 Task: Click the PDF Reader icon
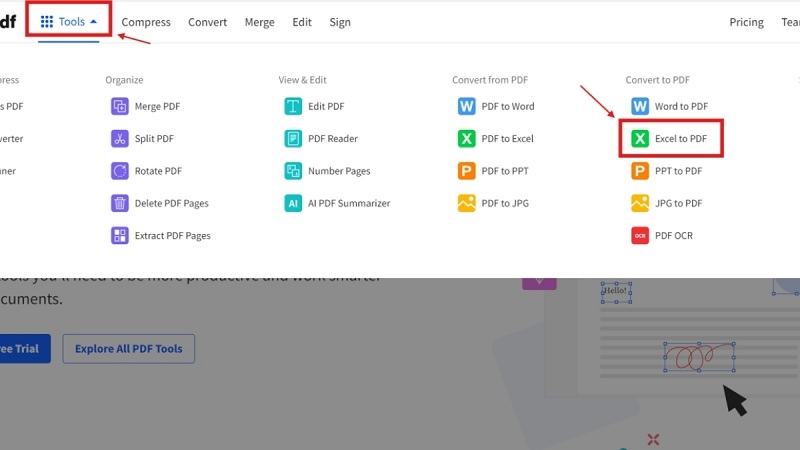tap(293, 138)
